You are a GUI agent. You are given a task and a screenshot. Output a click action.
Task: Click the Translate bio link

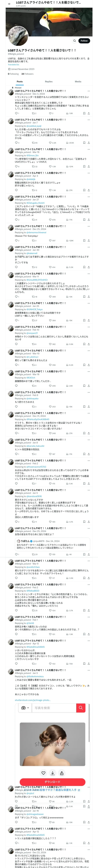(x=14, y=64)
